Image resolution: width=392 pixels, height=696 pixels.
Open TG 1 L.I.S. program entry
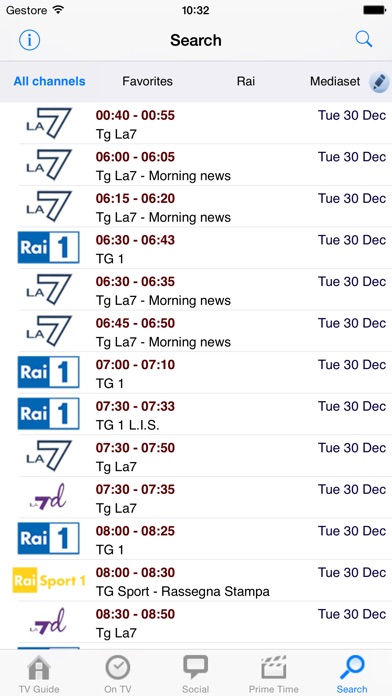pos(196,414)
